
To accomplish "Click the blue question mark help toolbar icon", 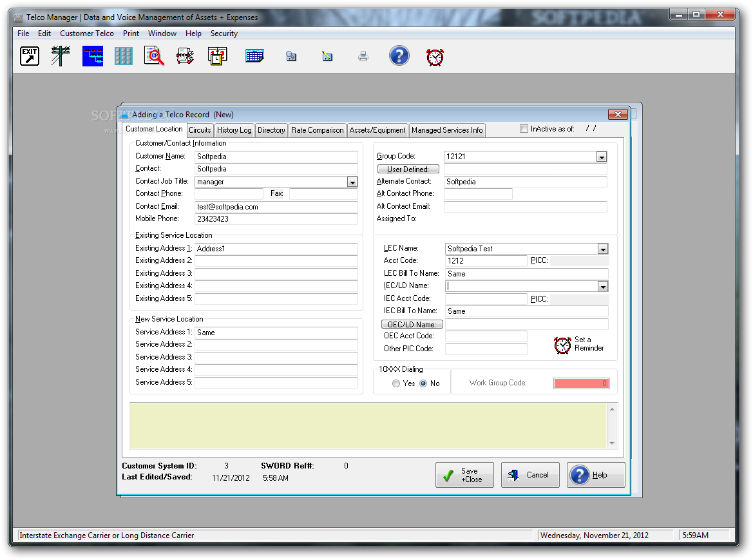I will pos(399,55).
